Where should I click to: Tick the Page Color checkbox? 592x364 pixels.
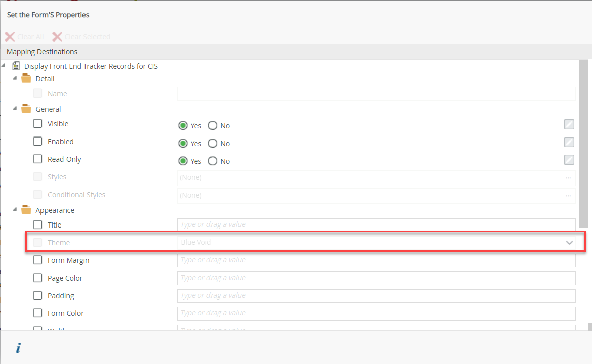click(37, 278)
